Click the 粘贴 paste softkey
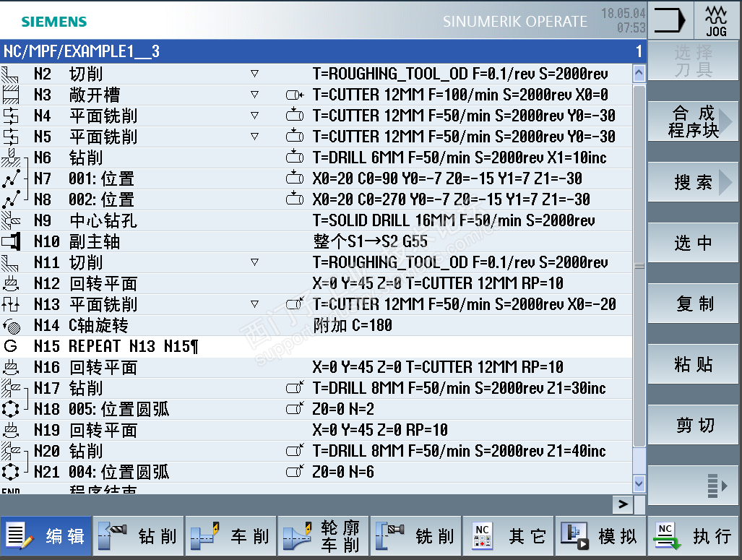Screen dimensions: 742x560 (x=693, y=363)
